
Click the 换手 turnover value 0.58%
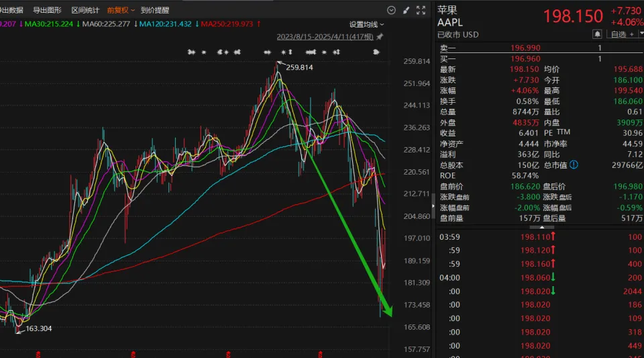coord(527,101)
